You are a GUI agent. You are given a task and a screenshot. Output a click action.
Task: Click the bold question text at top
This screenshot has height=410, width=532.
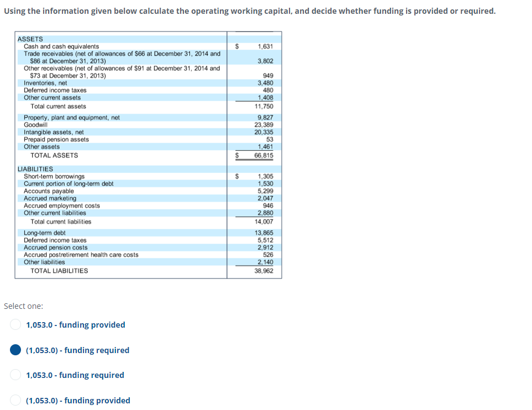(248, 10)
